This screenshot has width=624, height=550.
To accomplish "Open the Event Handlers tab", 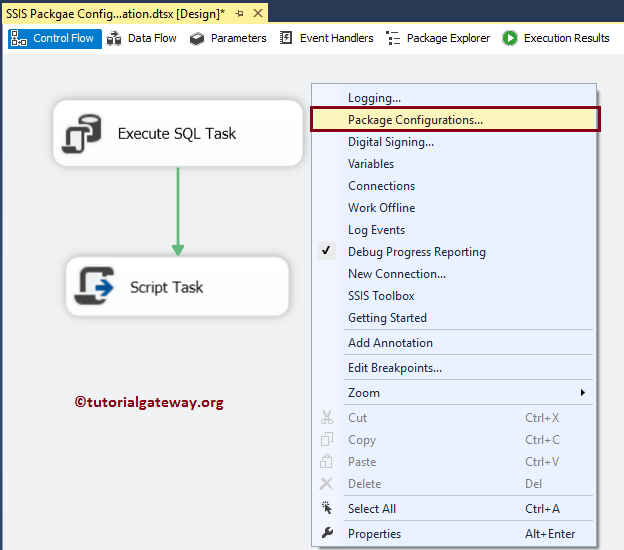I will (327, 38).
